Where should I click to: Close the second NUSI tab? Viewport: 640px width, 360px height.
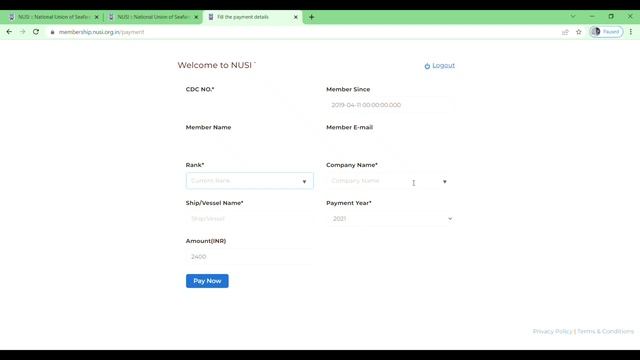coord(196,17)
